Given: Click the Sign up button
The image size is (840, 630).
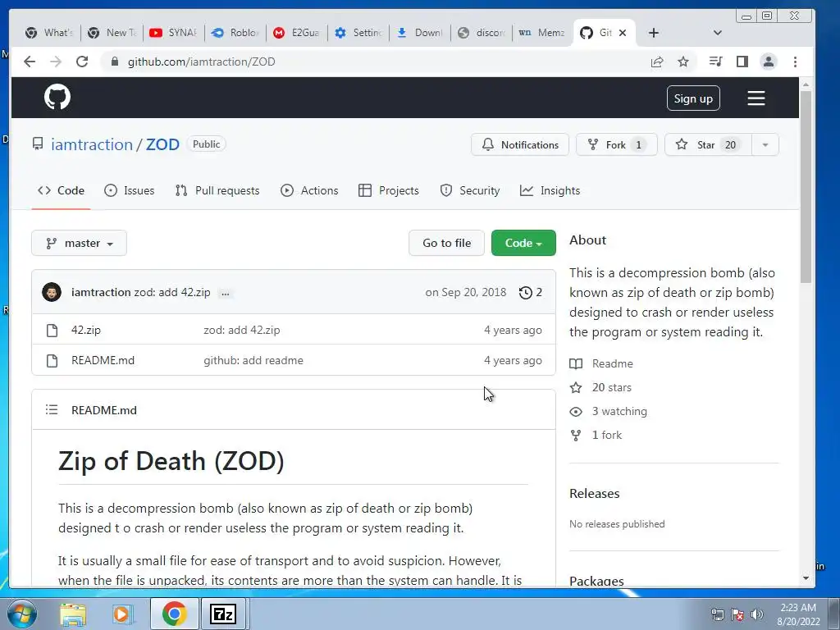Looking at the screenshot, I should coord(693,98).
